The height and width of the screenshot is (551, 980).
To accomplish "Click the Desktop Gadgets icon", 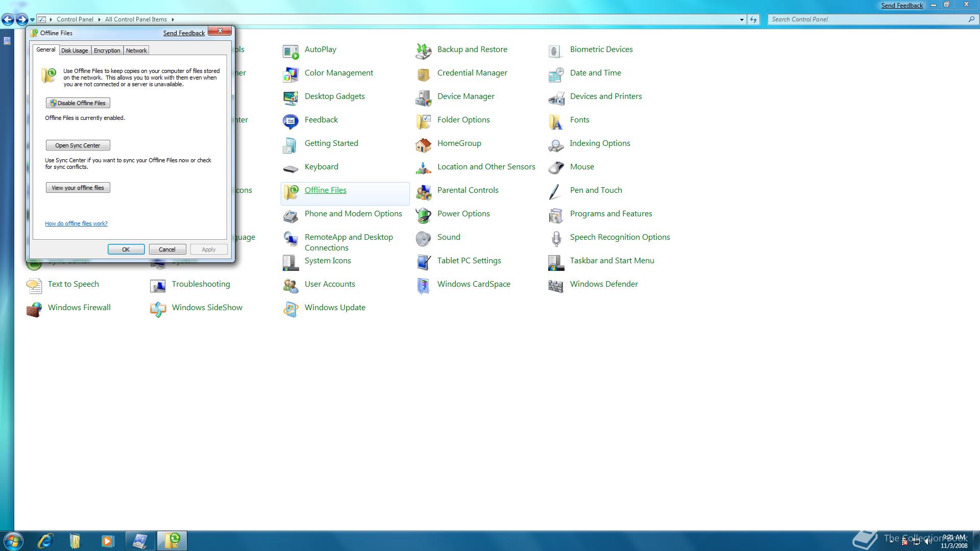I will (x=290, y=97).
